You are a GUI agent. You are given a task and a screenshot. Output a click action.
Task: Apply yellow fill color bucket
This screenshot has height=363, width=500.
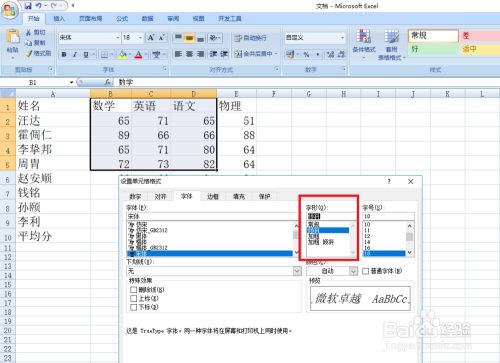tap(122, 54)
